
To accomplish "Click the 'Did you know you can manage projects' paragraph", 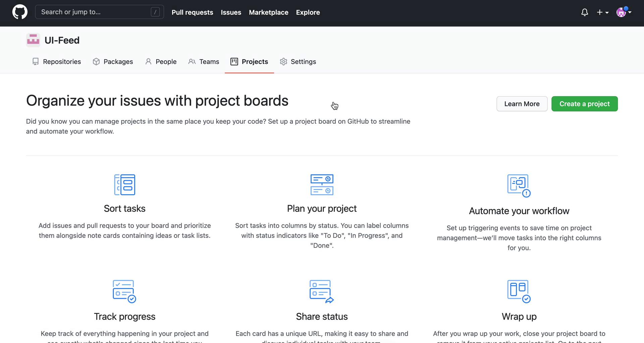I will click(218, 126).
